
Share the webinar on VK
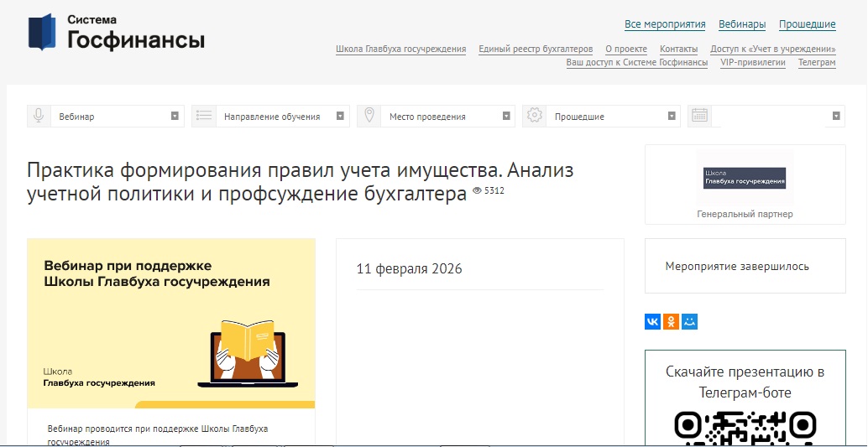point(652,321)
